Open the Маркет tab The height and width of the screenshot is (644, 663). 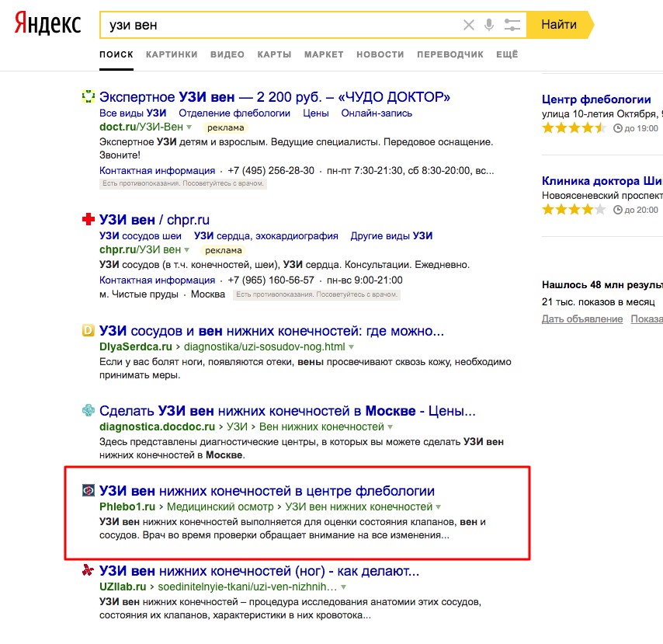coord(324,54)
